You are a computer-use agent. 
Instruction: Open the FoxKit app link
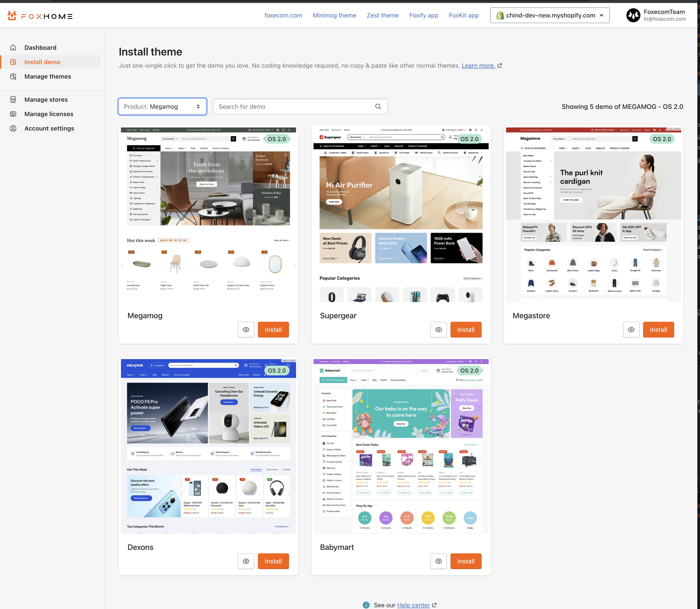pyautogui.click(x=463, y=15)
